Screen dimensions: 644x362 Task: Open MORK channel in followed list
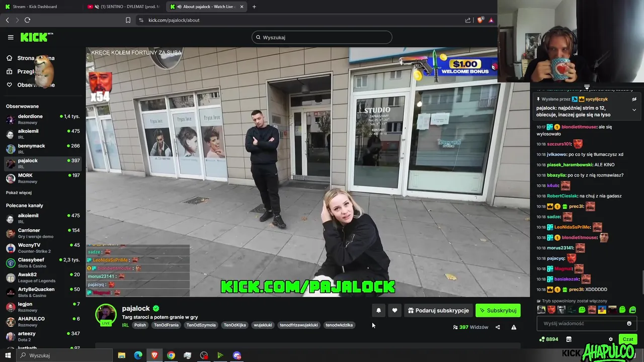tap(43, 178)
